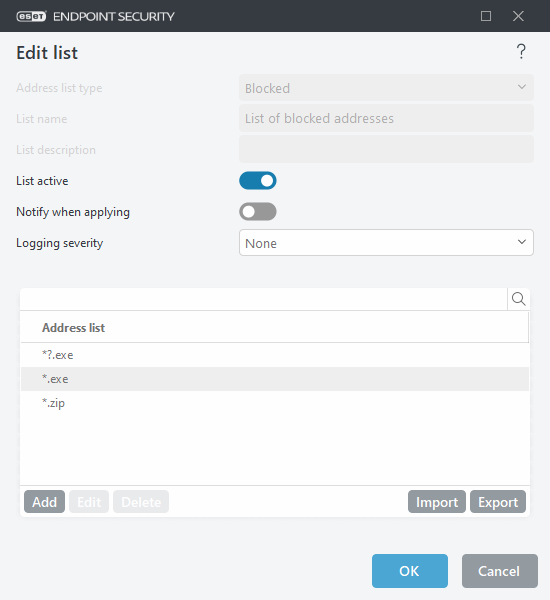Click the help question mark icon

521,52
